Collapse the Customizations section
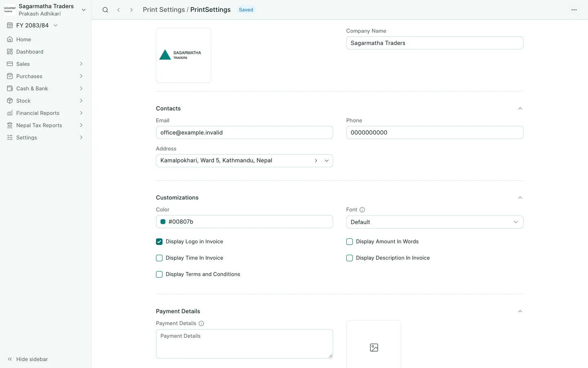The image size is (588, 368). (520, 197)
